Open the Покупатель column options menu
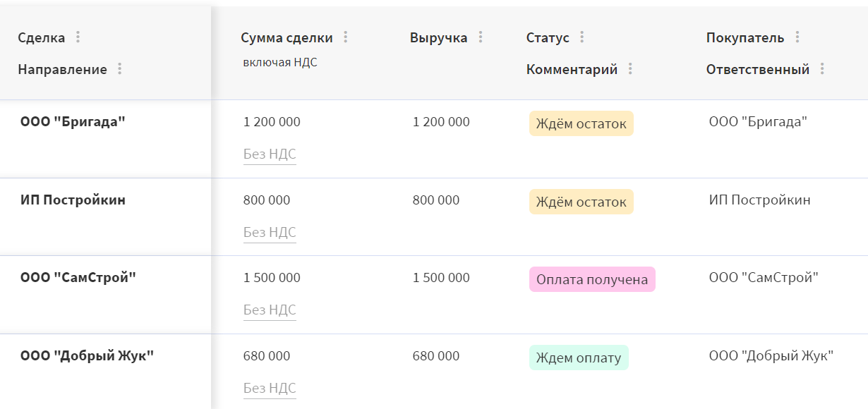The width and height of the screenshot is (868, 409). pos(797,37)
